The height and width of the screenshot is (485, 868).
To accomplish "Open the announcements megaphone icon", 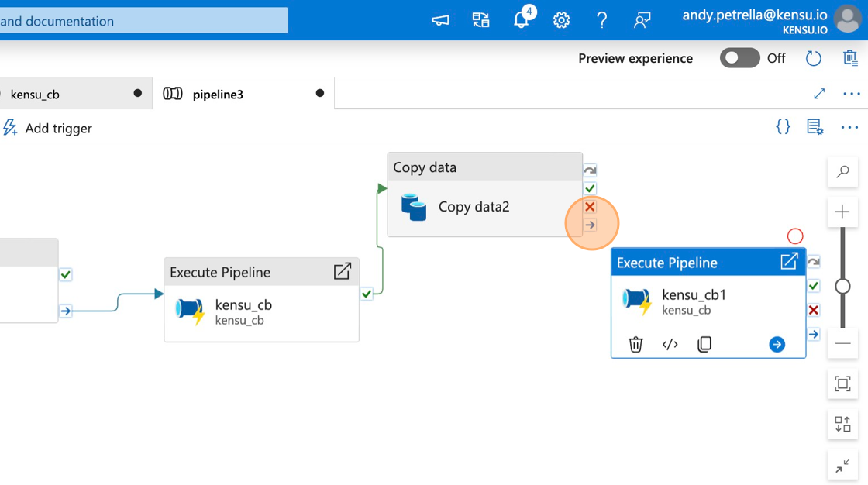I will point(440,20).
